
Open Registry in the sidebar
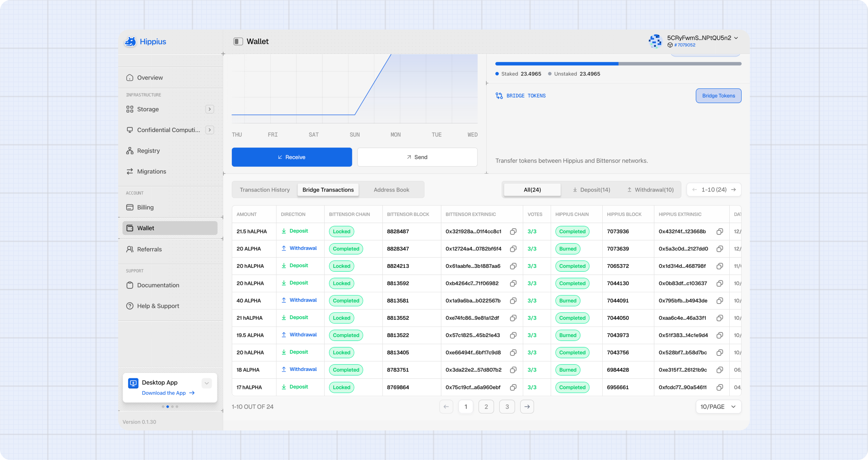(x=170, y=151)
